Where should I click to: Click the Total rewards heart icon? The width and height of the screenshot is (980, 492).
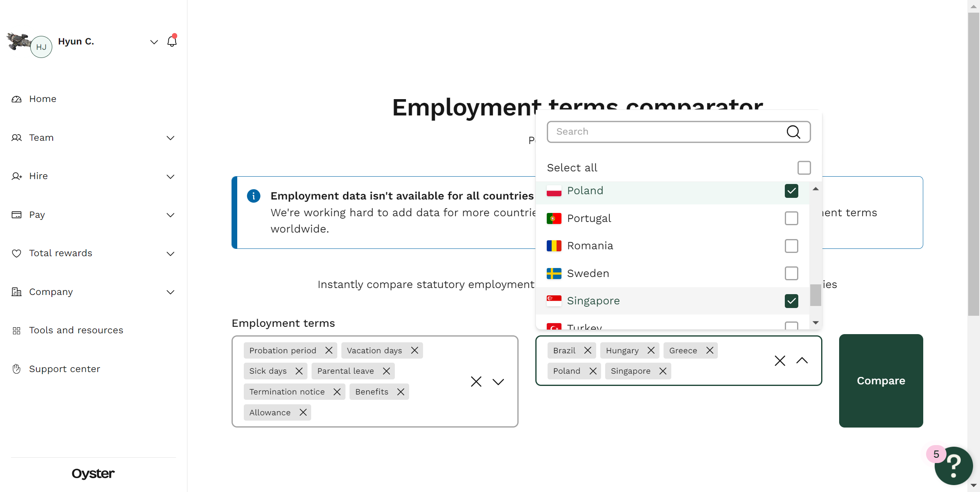tap(16, 253)
